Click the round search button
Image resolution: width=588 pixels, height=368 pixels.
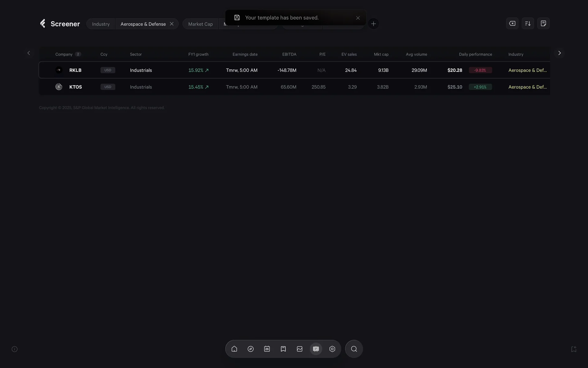point(354,349)
